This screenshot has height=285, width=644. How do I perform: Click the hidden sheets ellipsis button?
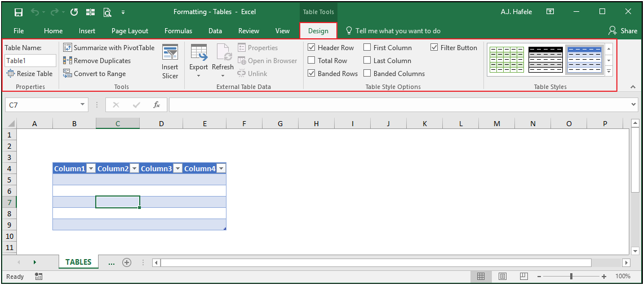click(x=112, y=262)
